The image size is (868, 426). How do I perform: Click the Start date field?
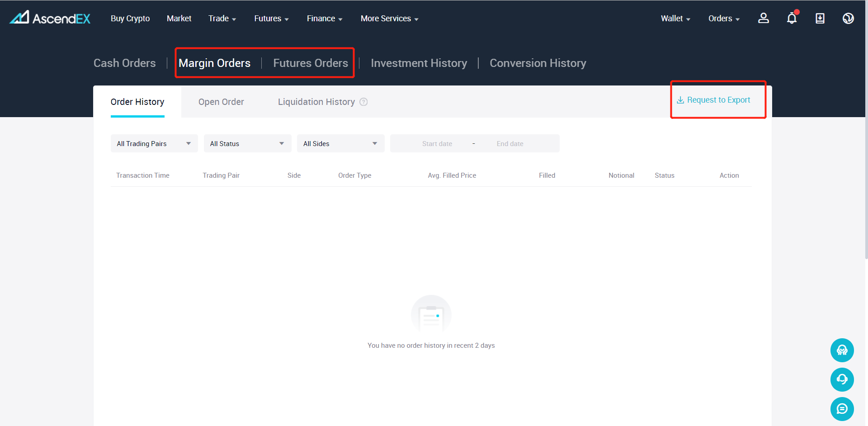point(437,143)
